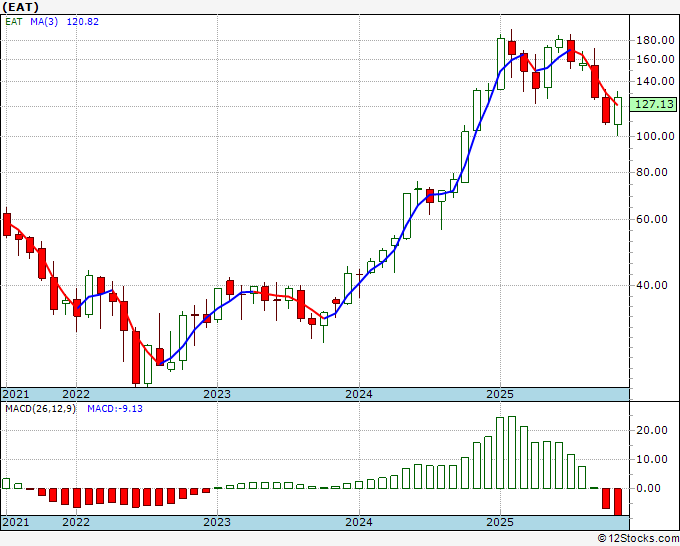This screenshot has height=546, width=680.
Task: Click the 80.00 price axis label
Action: tap(651, 173)
